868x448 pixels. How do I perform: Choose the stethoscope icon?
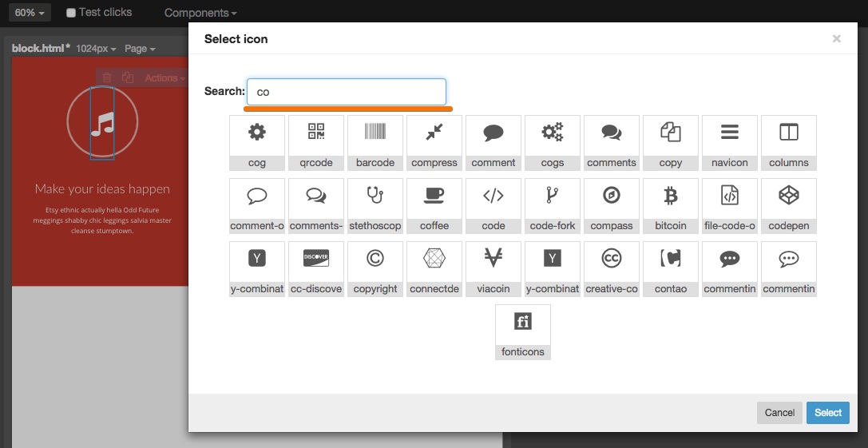tap(375, 206)
